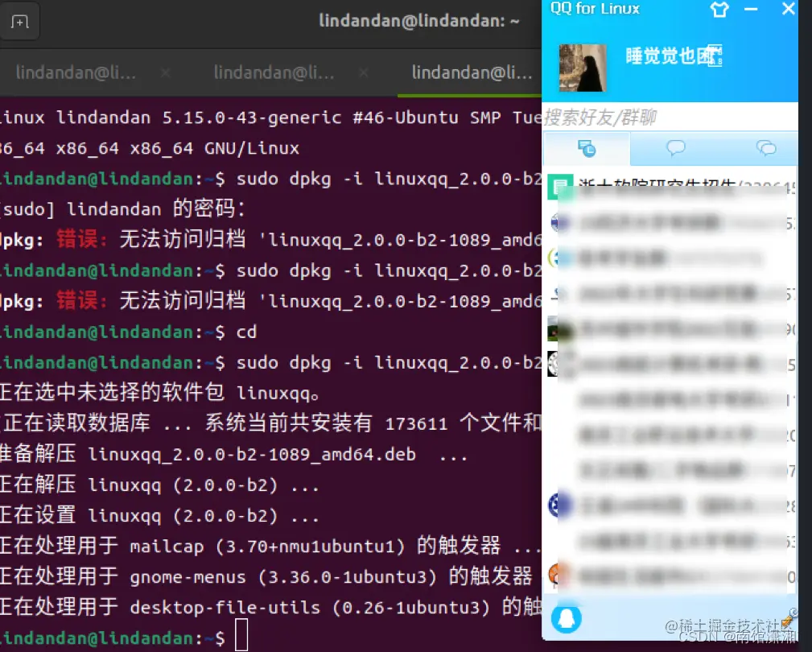Open a new terminal tab with the plus icon
Viewport: 812px width, 652px height.
click(x=19, y=21)
